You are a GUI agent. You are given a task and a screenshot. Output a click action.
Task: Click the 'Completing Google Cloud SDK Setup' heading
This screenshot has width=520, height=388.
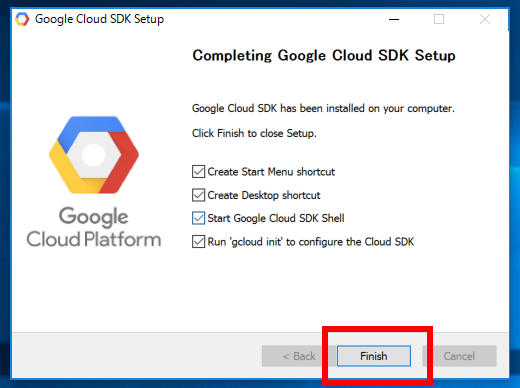324,55
